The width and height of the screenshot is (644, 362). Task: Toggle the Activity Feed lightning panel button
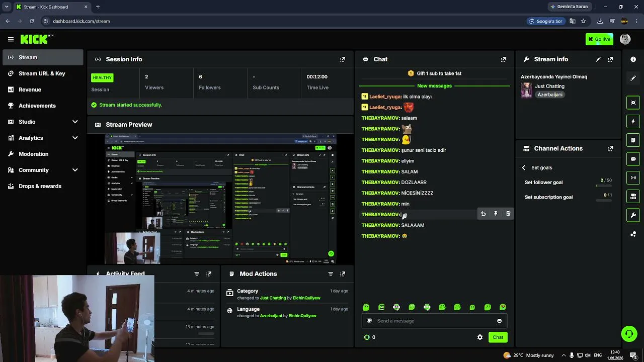point(633,121)
